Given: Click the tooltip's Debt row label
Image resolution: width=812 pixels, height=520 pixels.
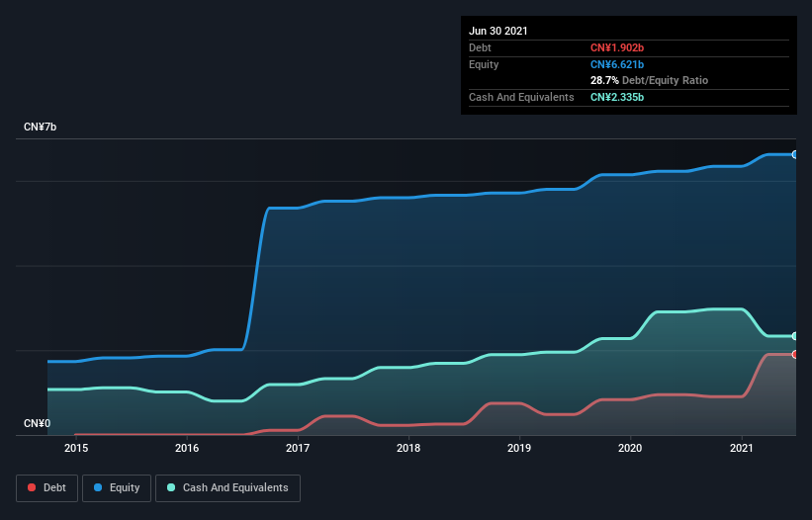Looking at the screenshot, I should (x=480, y=47).
